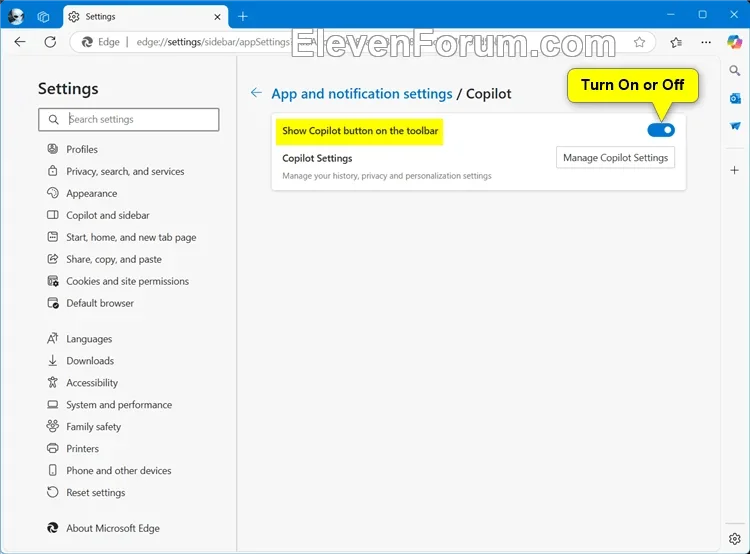Click the Settings heading in left panel
The width and height of the screenshot is (750, 554).
tap(68, 89)
